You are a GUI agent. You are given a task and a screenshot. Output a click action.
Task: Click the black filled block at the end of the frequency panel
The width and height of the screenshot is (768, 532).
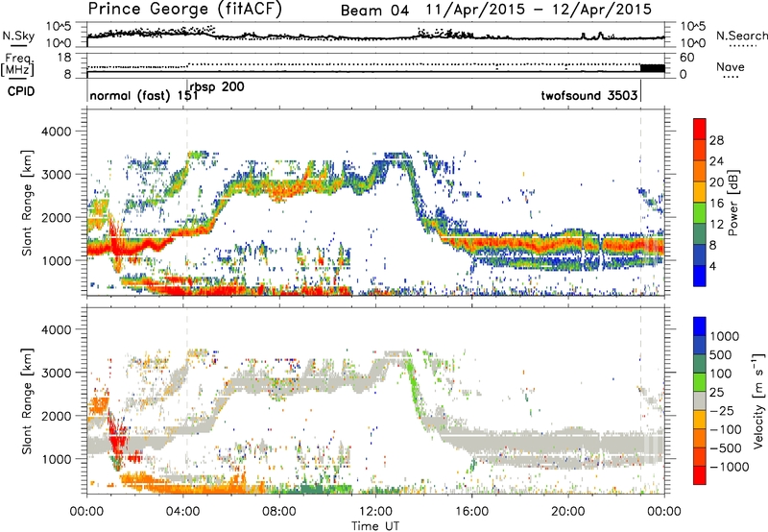pyautogui.click(x=653, y=68)
